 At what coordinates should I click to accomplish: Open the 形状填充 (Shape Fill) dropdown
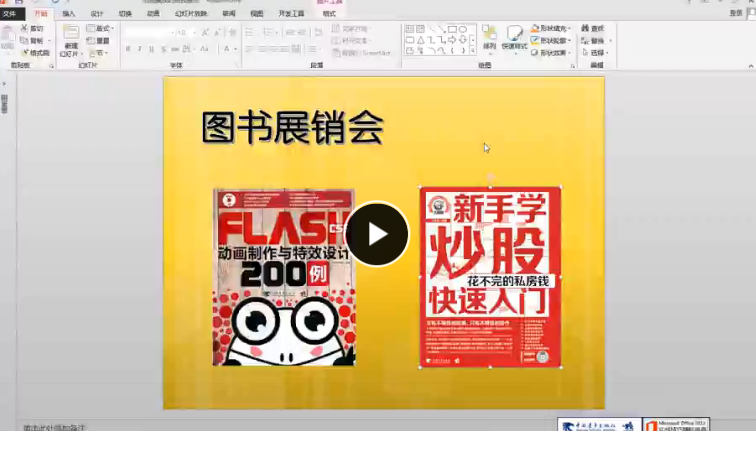pos(551,28)
